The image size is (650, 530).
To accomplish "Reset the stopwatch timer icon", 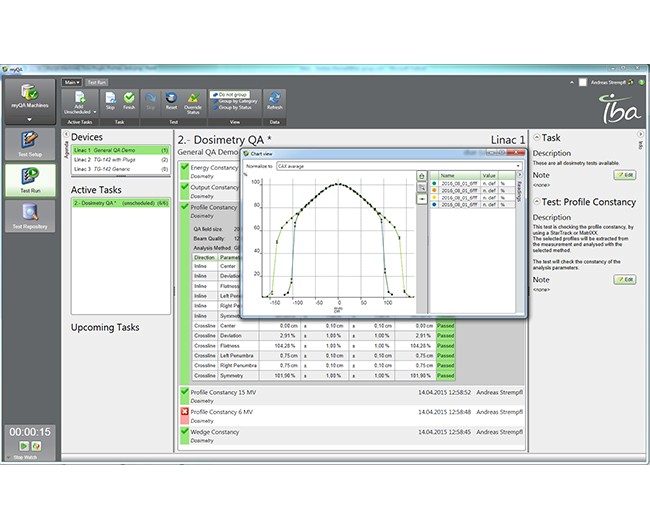I will pos(36,446).
